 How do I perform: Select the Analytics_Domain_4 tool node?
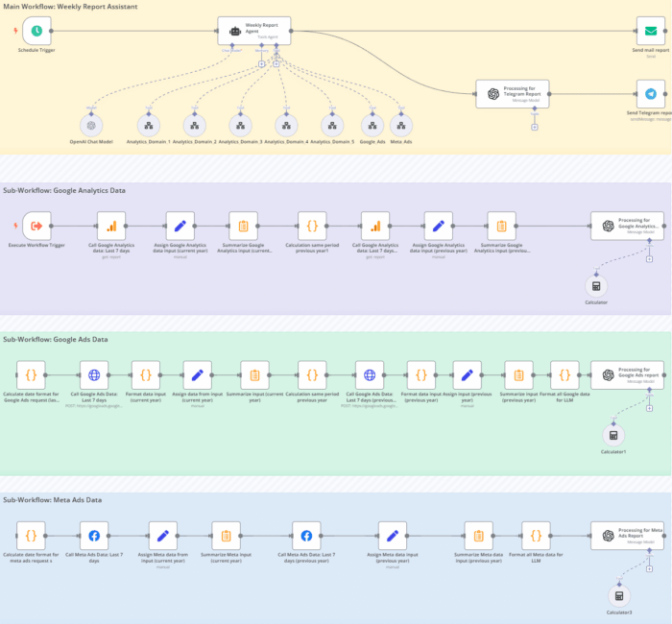[x=286, y=126]
